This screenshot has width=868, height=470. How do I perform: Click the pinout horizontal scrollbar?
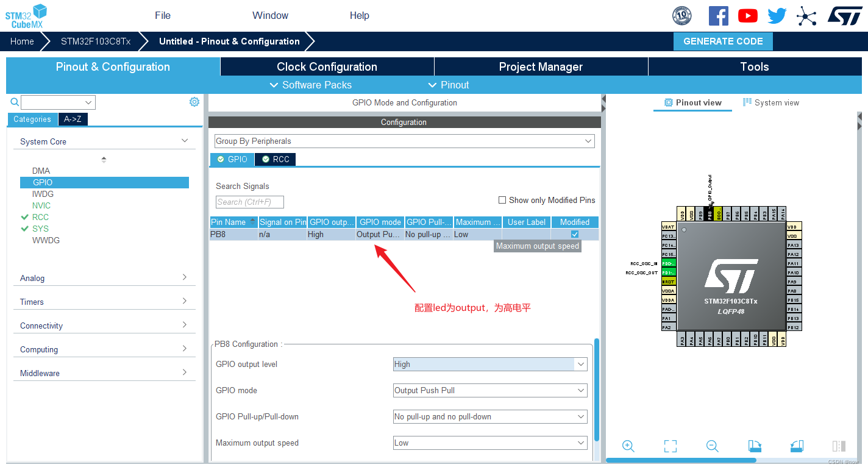tap(681, 460)
